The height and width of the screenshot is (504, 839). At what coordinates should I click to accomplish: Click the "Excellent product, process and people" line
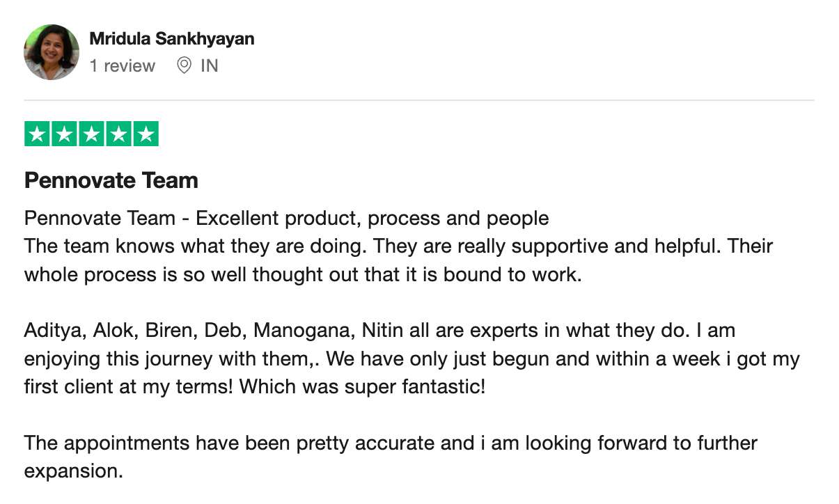372,219
